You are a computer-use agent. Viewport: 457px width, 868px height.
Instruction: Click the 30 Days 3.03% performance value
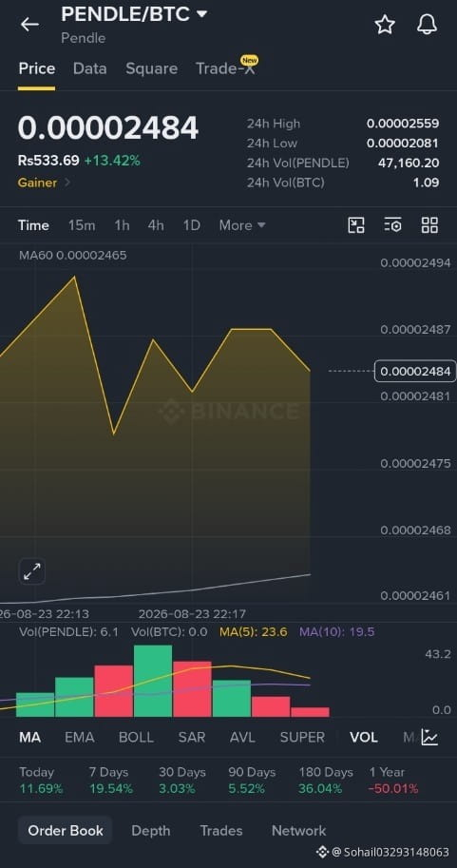[x=177, y=789]
